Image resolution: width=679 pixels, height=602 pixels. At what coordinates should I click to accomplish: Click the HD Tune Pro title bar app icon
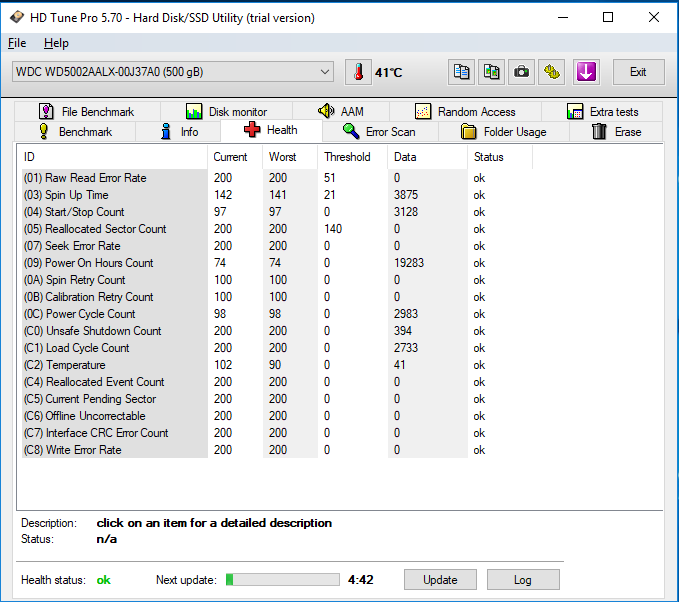click(17, 17)
